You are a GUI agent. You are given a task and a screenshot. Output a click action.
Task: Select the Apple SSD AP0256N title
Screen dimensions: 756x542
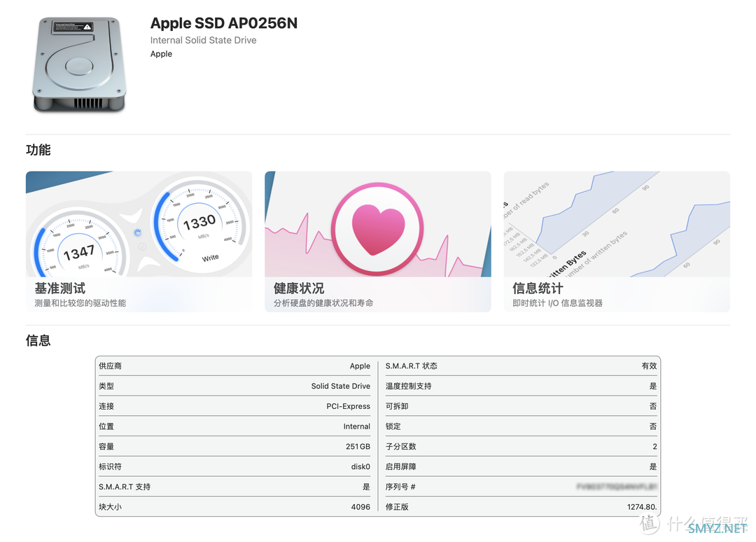[x=224, y=23]
